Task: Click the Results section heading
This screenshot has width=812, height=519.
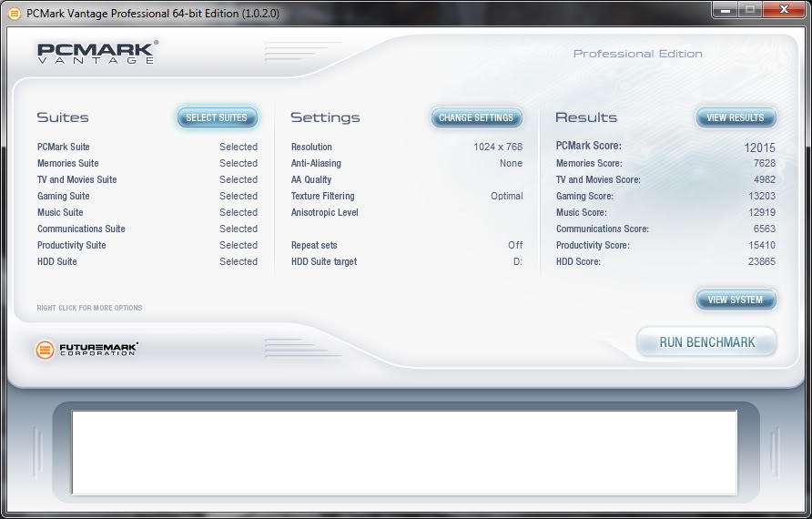Action: (586, 117)
